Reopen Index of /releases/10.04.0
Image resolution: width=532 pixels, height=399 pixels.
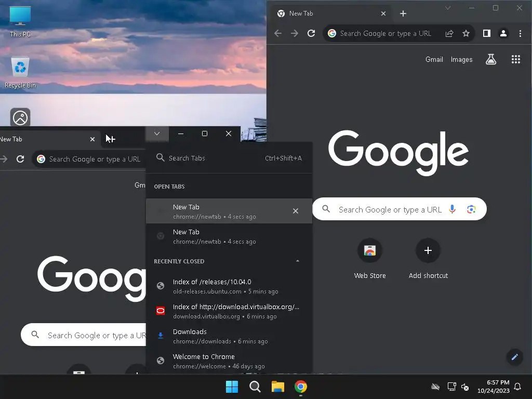pyautogui.click(x=229, y=286)
